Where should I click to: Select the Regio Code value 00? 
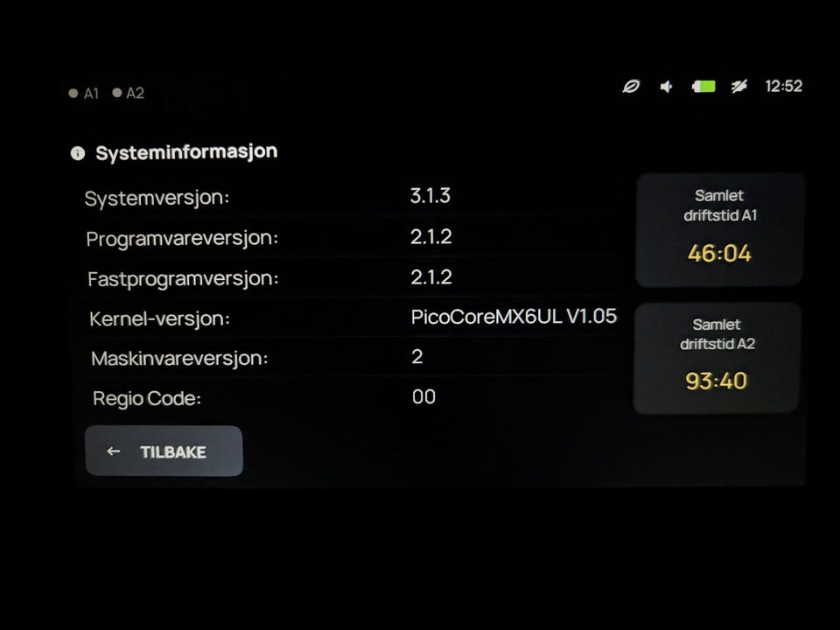coord(423,397)
